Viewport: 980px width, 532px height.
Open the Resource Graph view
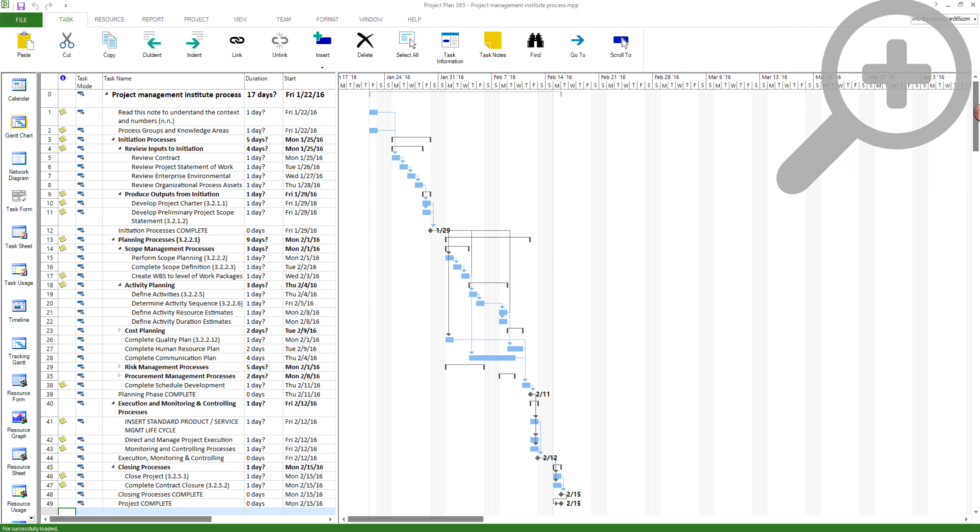pos(19,418)
